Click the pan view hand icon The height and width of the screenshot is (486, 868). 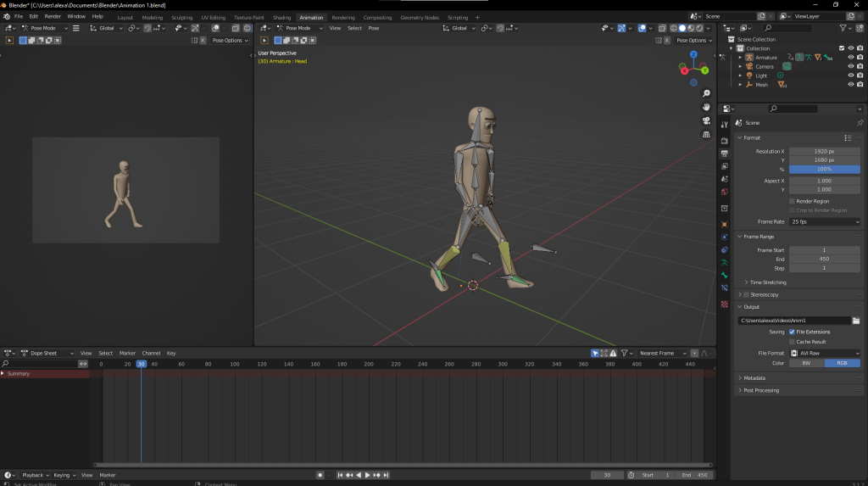pos(706,107)
